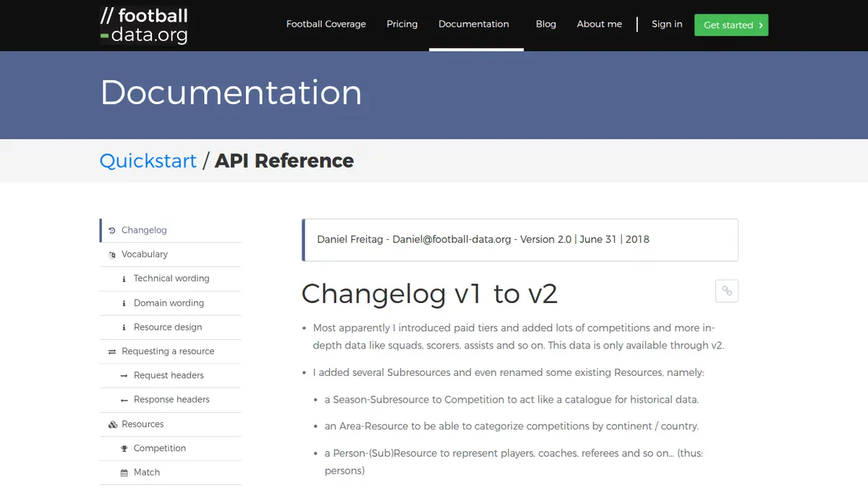The width and height of the screenshot is (868, 488).
Task: Open the Blog menu item
Action: click(546, 24)
